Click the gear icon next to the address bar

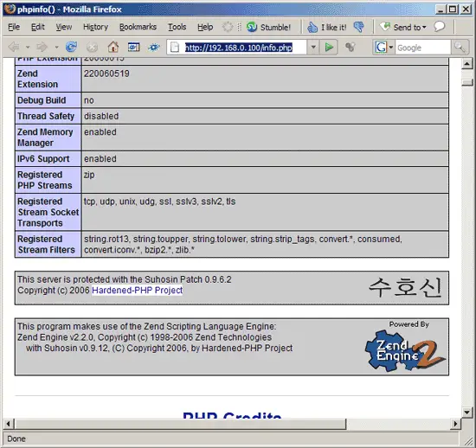[154, 47]
